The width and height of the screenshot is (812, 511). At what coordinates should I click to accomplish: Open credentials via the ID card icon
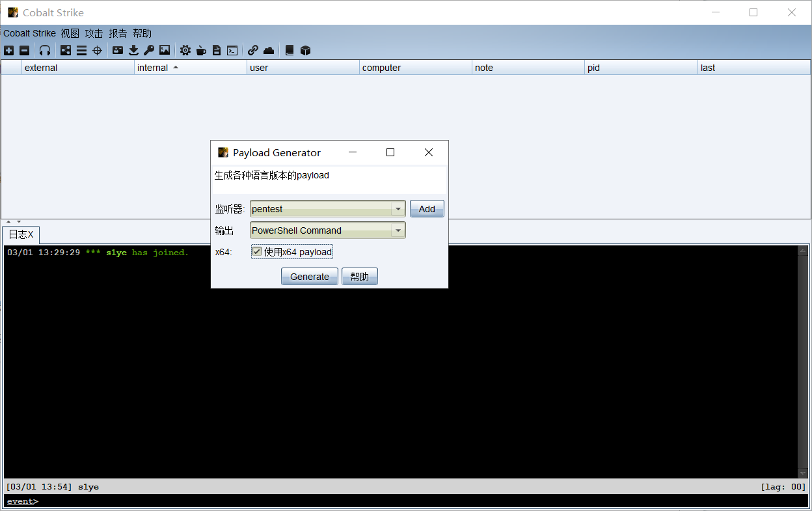(118, 50)
